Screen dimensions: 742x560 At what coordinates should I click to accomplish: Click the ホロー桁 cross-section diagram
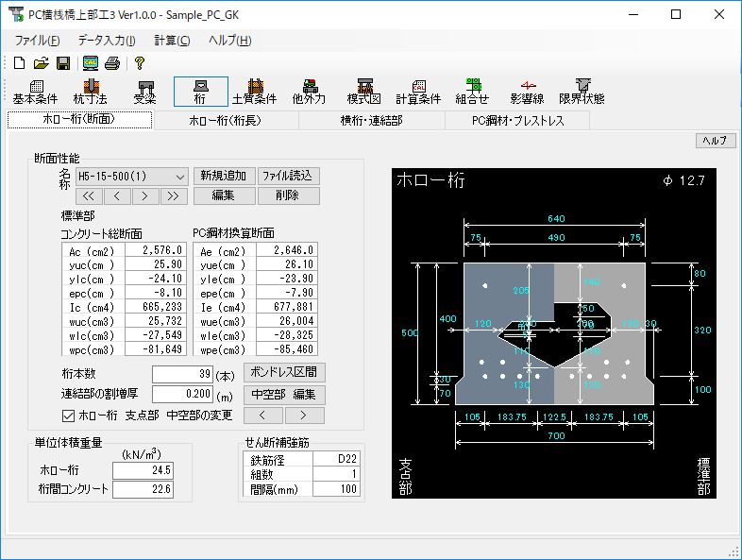click(554, 333)
